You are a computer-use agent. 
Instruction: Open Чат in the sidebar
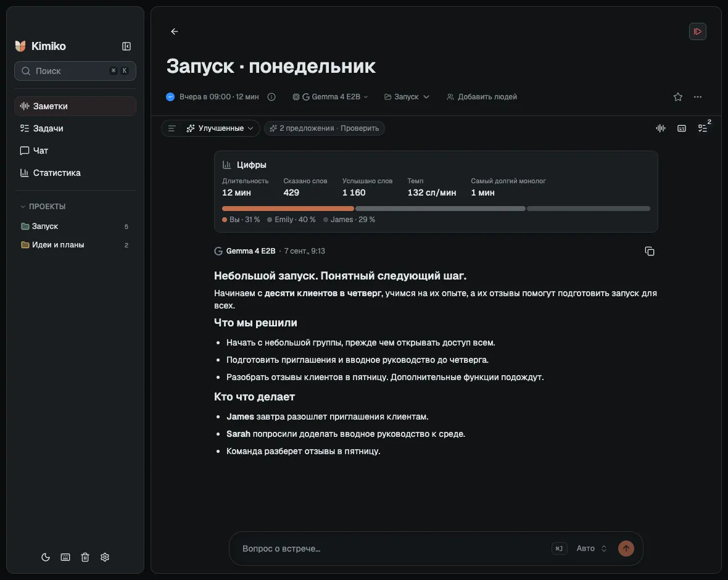(75, 151)
